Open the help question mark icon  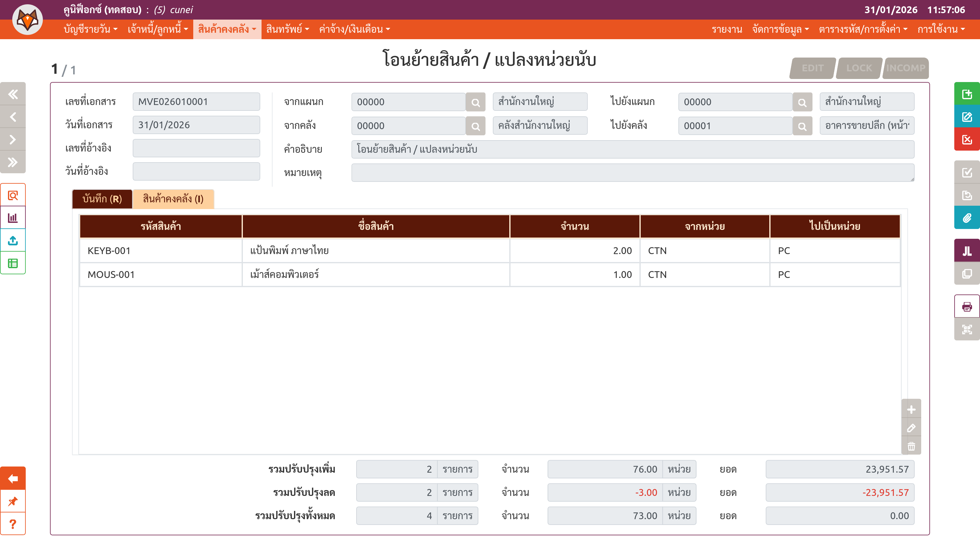[13, 524]
